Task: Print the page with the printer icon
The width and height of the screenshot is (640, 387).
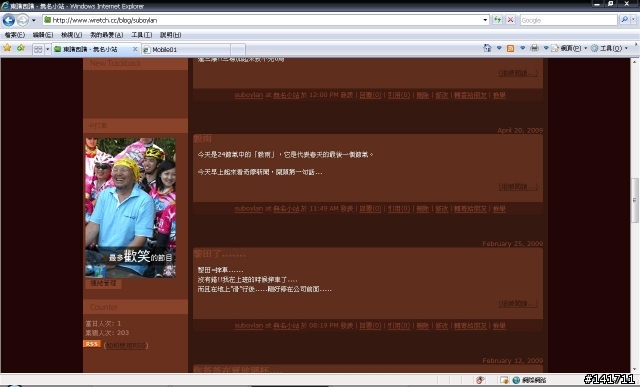Action: 534,48
